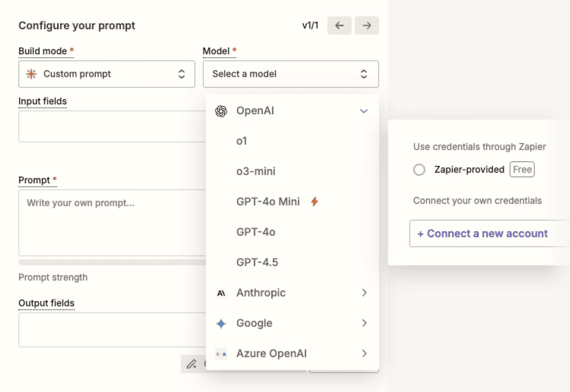Image resolution: width=570 pixels, height=392 pixels.
Task: Expand the Google provider chevron
Action: coord(364,323)
